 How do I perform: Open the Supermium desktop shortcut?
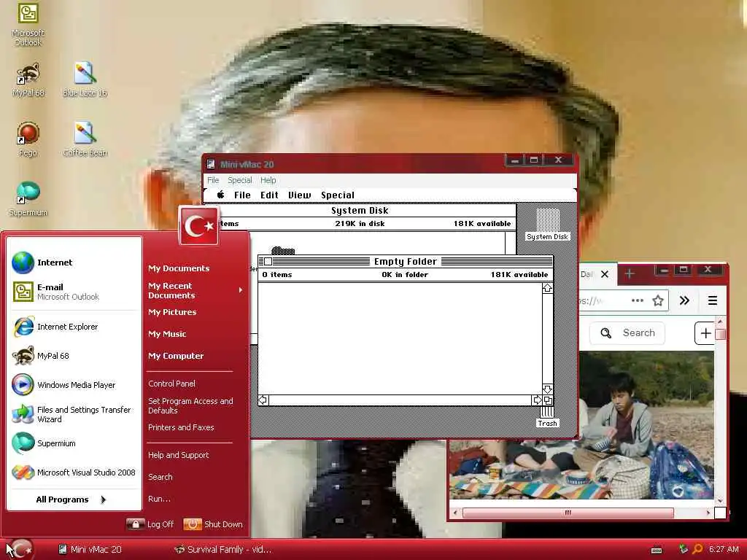tap(28, 198)
